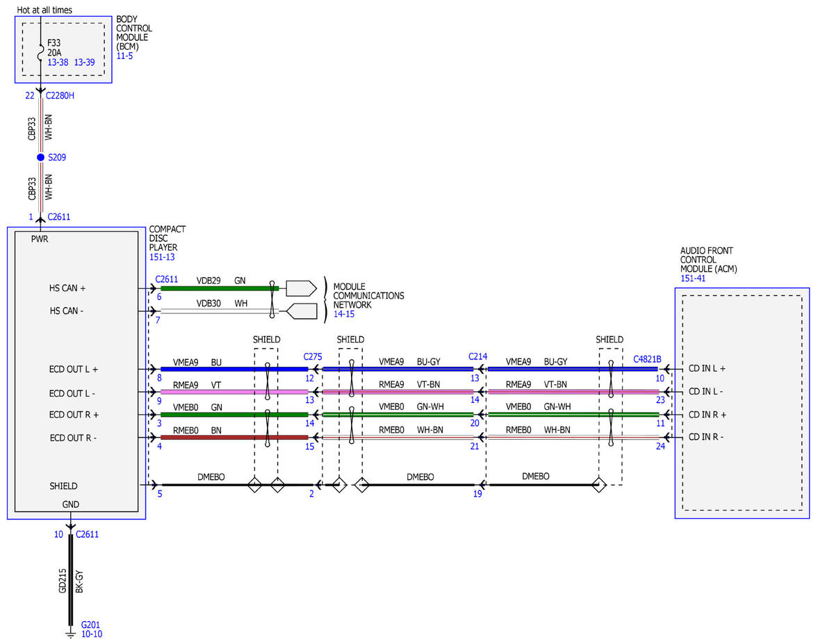Click the S209 splice dot
The height and width of the screenshot is (644, 834).
40,158
